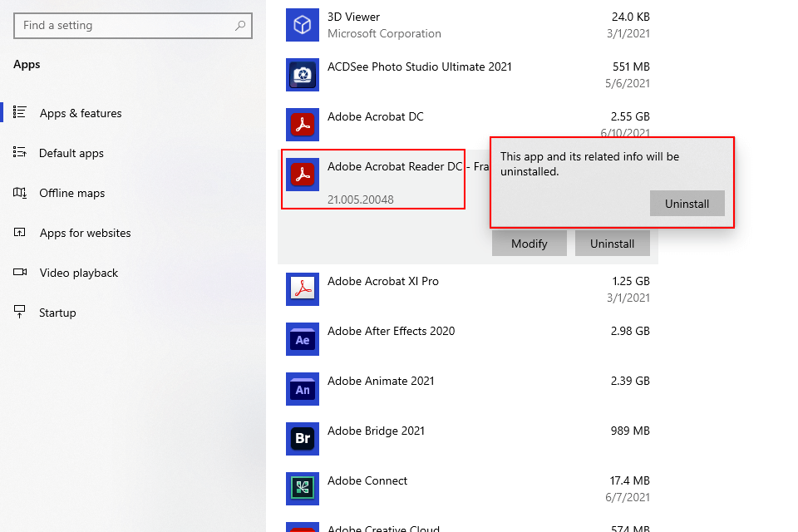Click the Adobe Acrobat XI Pro icon
Image resolution: width=798 pixels, height=532 pixels.
[303, 289]
